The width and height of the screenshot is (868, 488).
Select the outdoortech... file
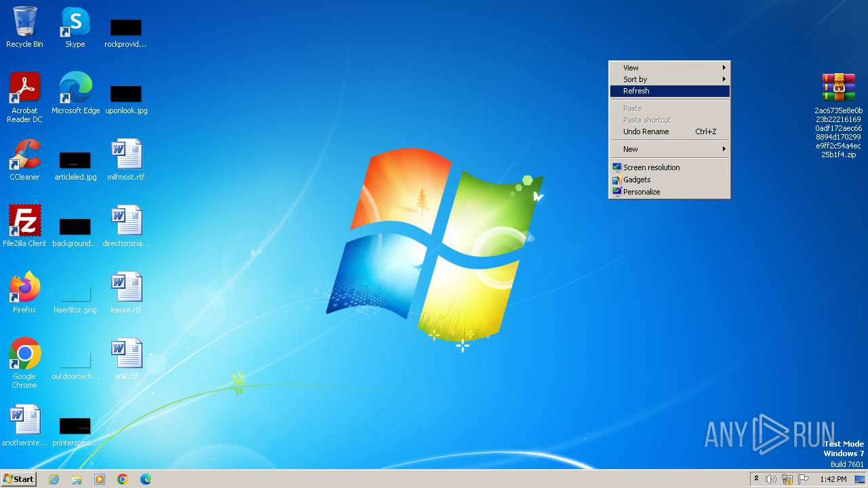[x=75, y=364]
